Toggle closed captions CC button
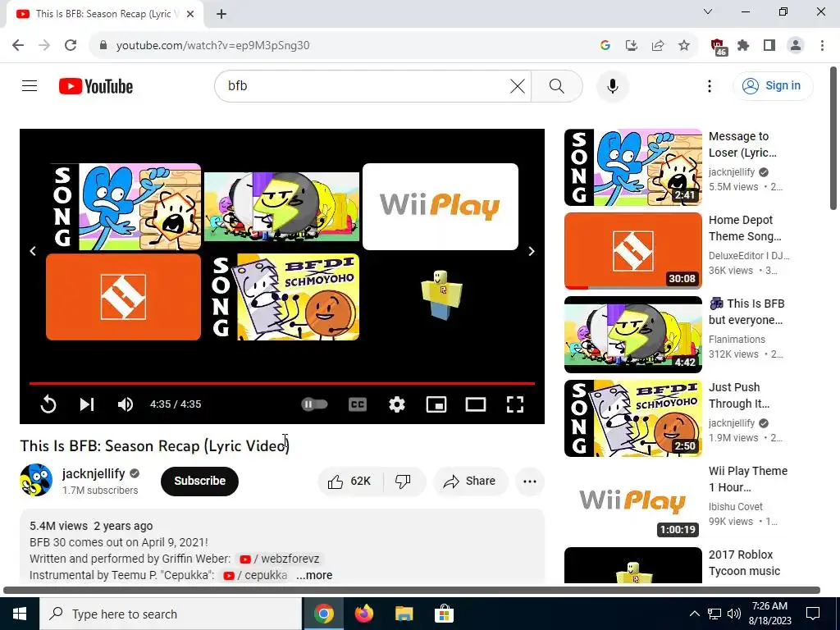 [x=358, y=404]
